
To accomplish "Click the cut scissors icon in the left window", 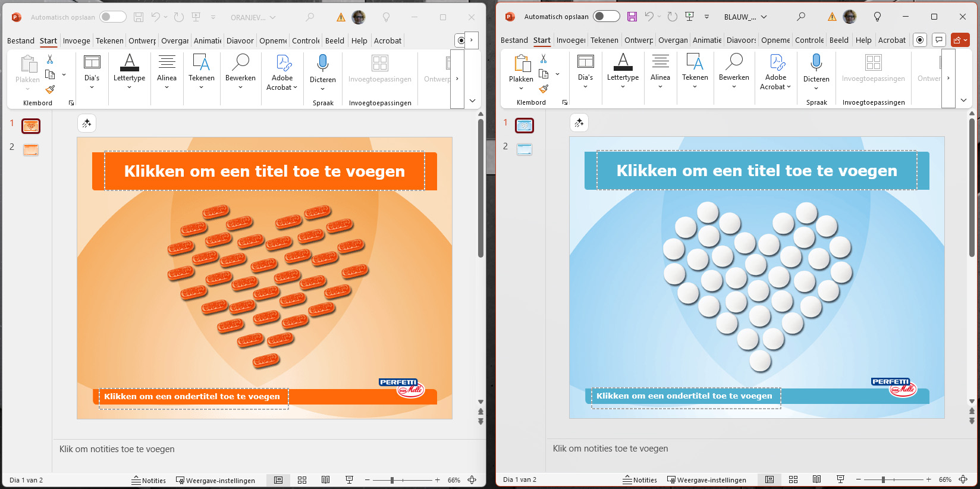I will [x=50, y=59].
